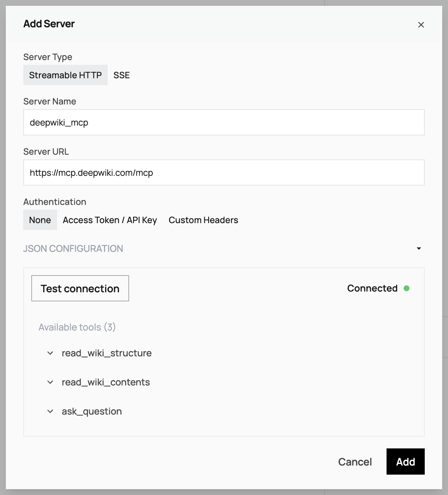Close the Add Server dialog
448x495 pixels.
coord(421,25)
